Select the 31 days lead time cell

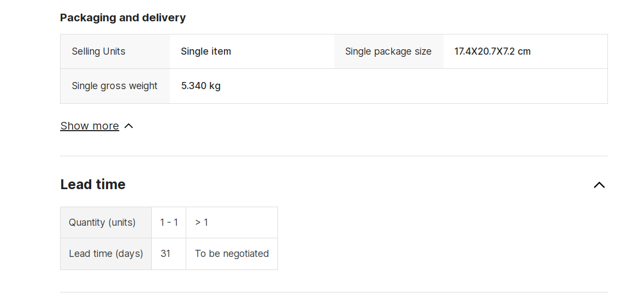(x=169, y=254)
